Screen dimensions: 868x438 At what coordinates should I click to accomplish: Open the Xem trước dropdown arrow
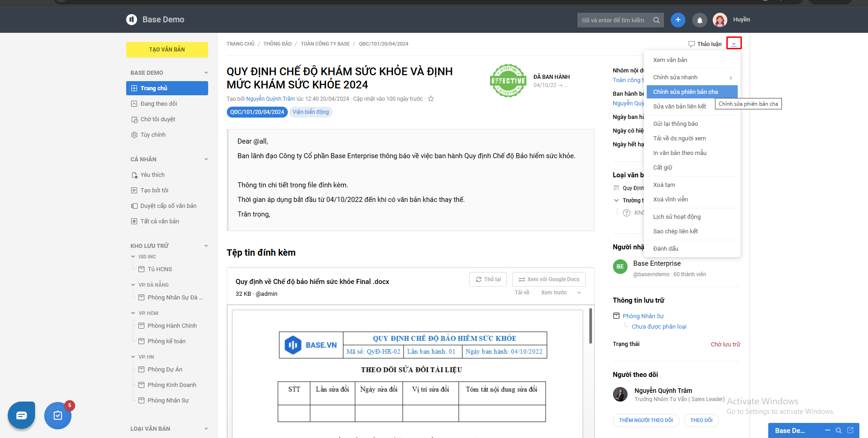[x=579, y=293]
